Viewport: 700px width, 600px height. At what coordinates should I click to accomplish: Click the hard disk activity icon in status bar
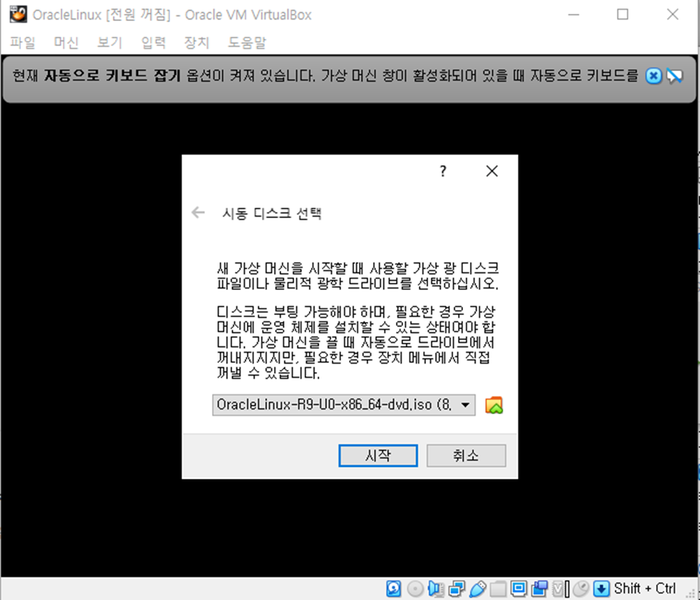(393, 589)
